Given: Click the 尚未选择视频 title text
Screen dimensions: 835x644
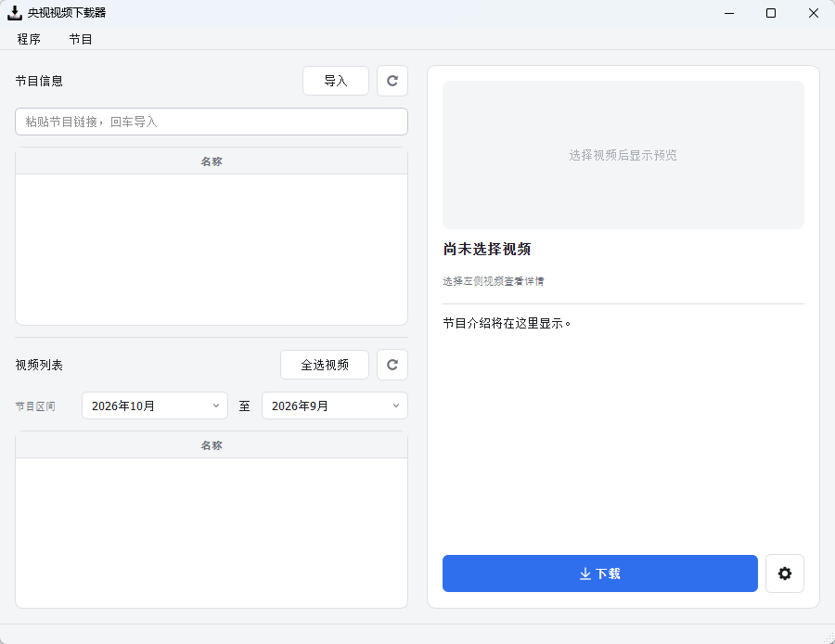Looking at the screenshot, I should click(x=487, y=250).
